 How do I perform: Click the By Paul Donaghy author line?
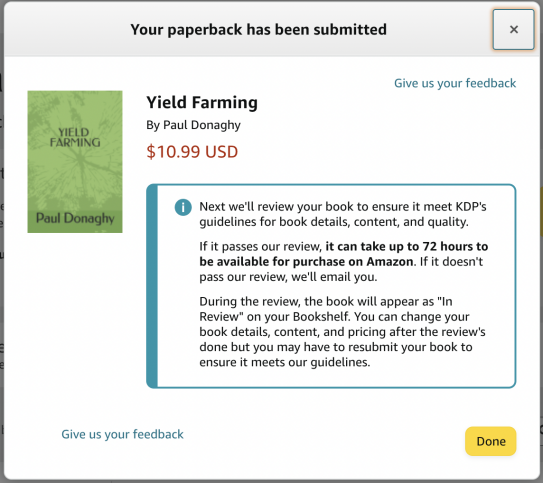193,125
